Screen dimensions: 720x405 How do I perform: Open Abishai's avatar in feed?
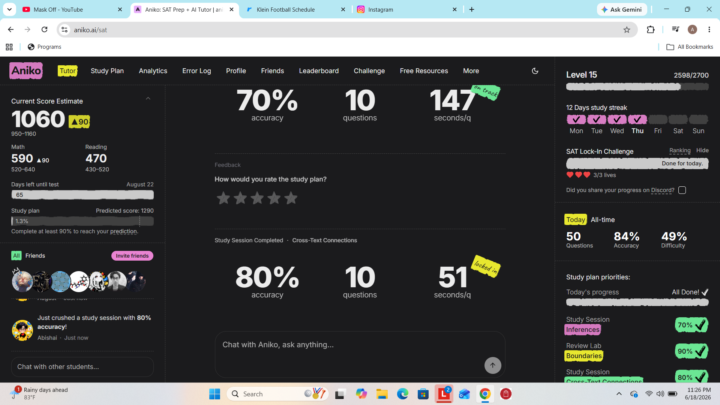tap(22, 330)
